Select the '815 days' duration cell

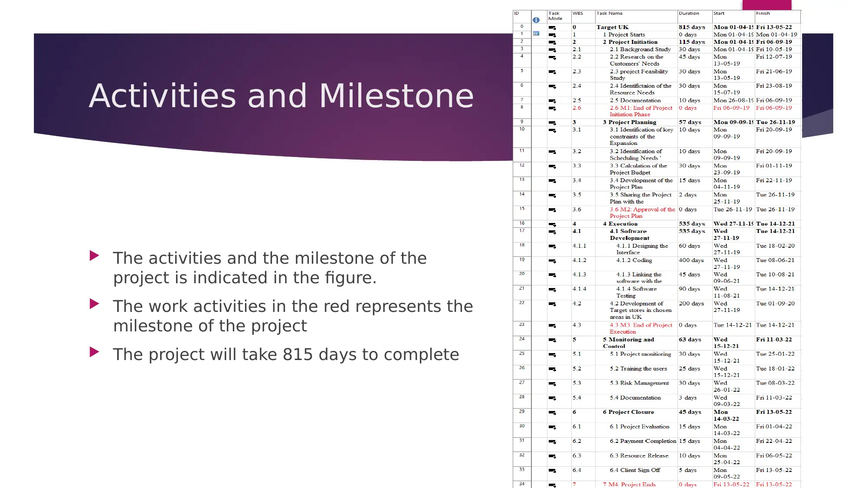(694, 27)
